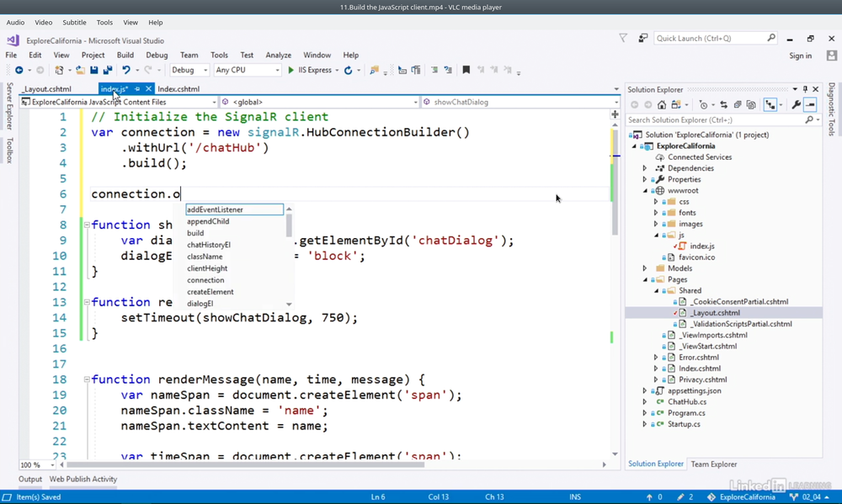Collapse the Pages folder
This screenshot has width=842, height=504.
click(x=645, y=279)
